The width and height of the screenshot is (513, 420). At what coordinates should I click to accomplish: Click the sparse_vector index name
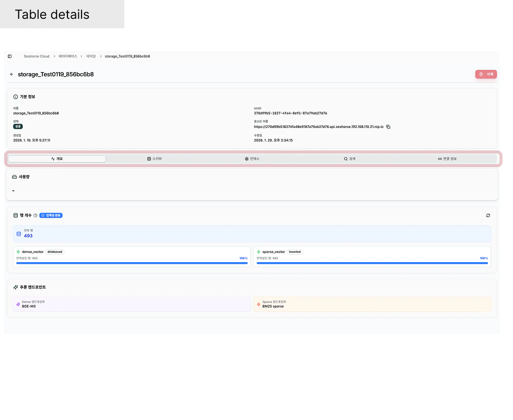click(274, 252)
